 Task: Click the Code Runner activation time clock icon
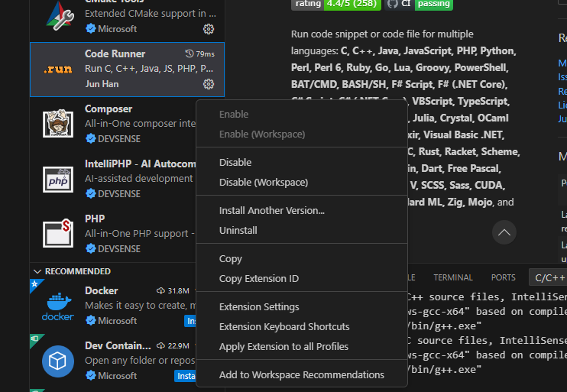[190, 53]
